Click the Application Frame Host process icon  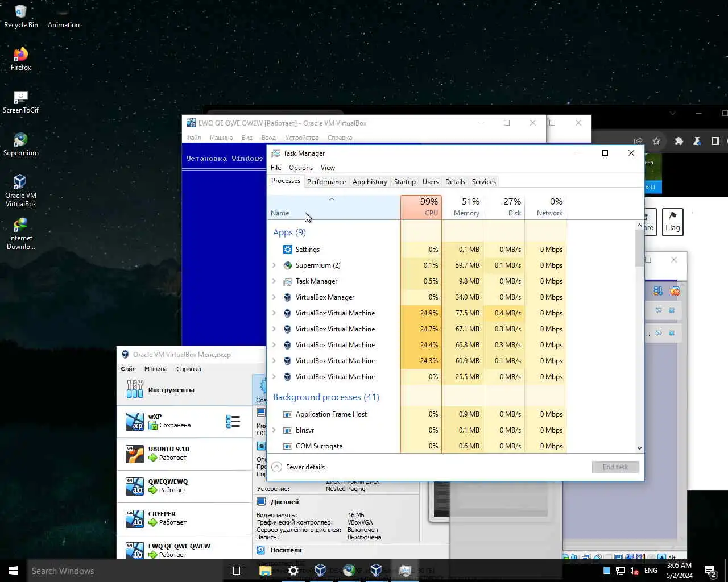click(x=287, y=414)
